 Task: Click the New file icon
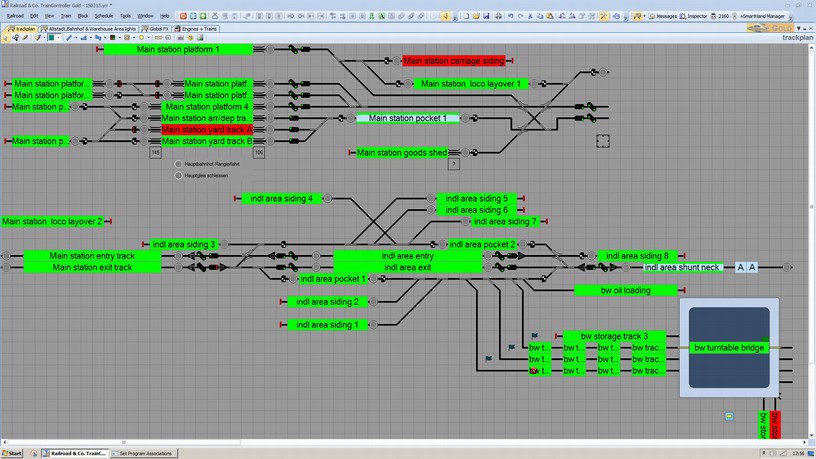point(466,16)
